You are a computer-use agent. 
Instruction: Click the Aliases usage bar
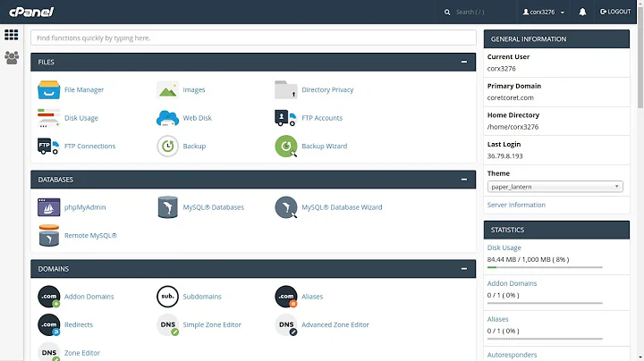545,339
